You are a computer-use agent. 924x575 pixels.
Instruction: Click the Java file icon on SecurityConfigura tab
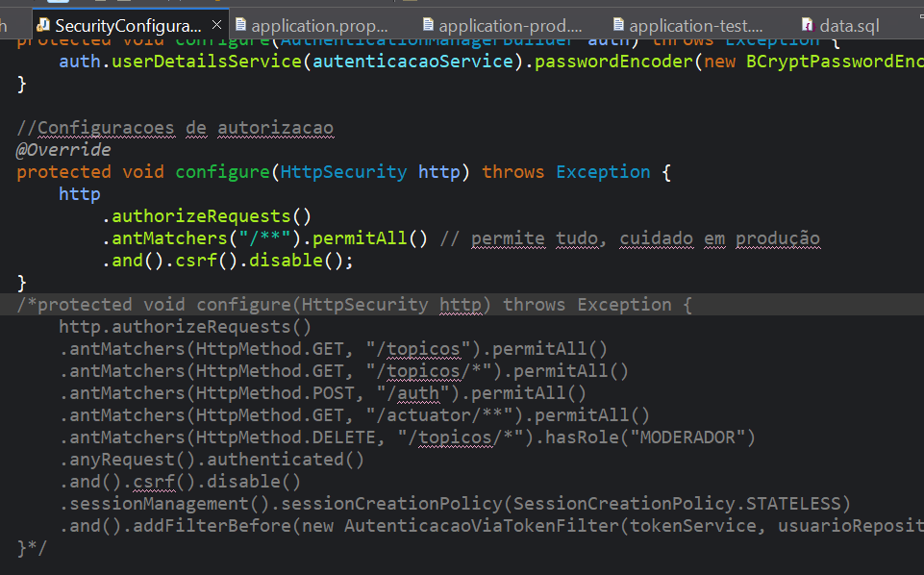click(x=43, y=25)
